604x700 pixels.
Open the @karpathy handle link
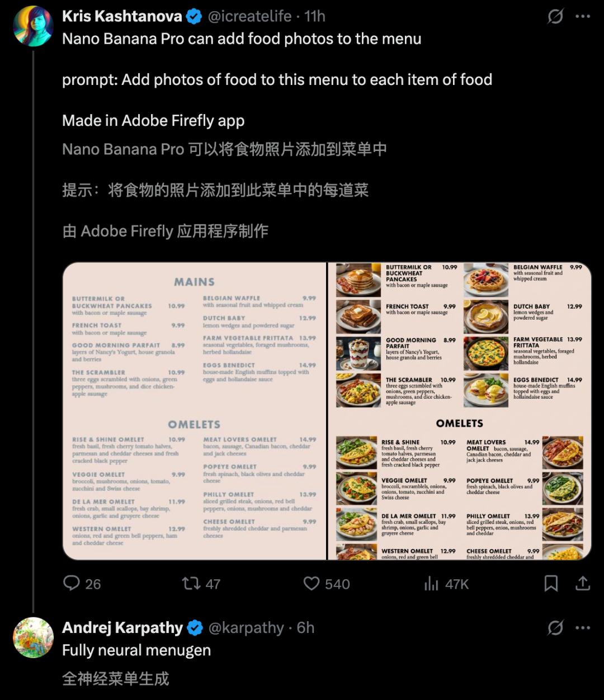(246, 628)
